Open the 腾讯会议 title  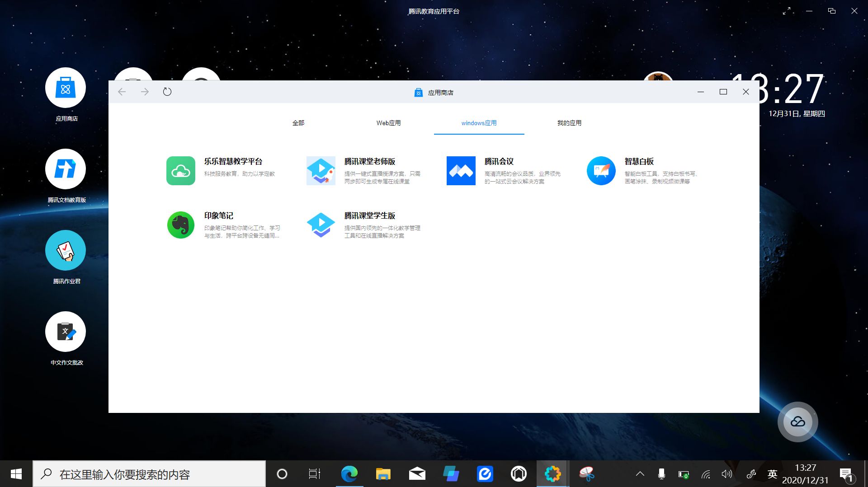pos(499,161)
